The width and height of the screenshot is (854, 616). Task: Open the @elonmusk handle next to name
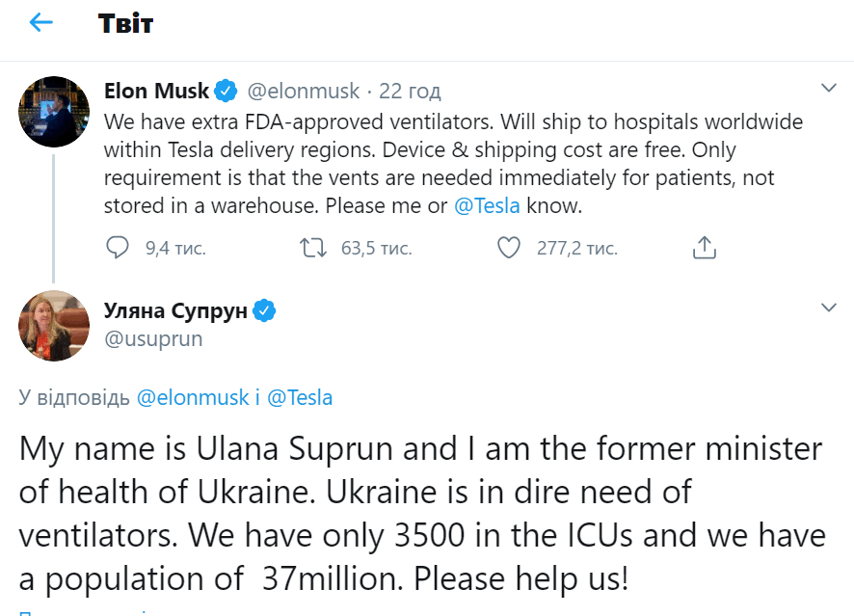pyautogui.click(x=304, y=92)
